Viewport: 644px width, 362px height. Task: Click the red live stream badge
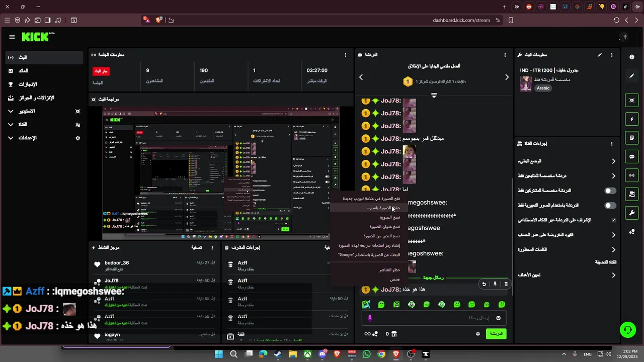coord(101,71)
